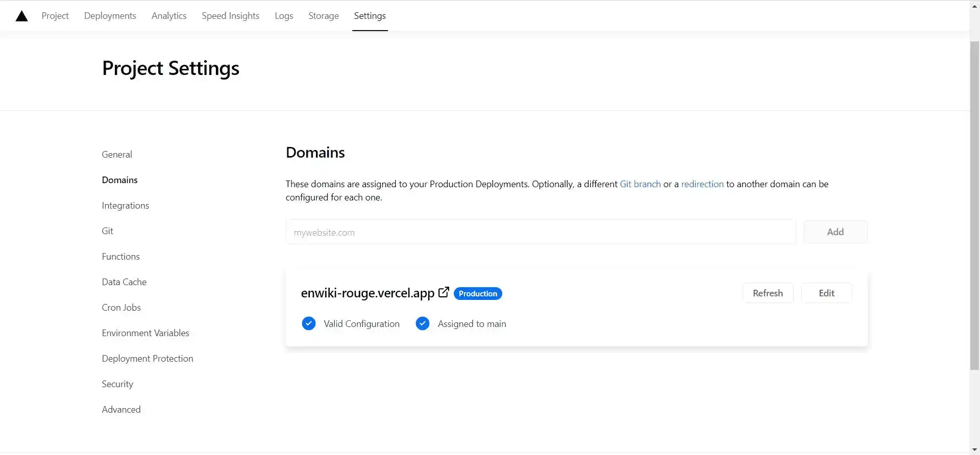
Task: Open Data Cache settings
Action: 124,282
